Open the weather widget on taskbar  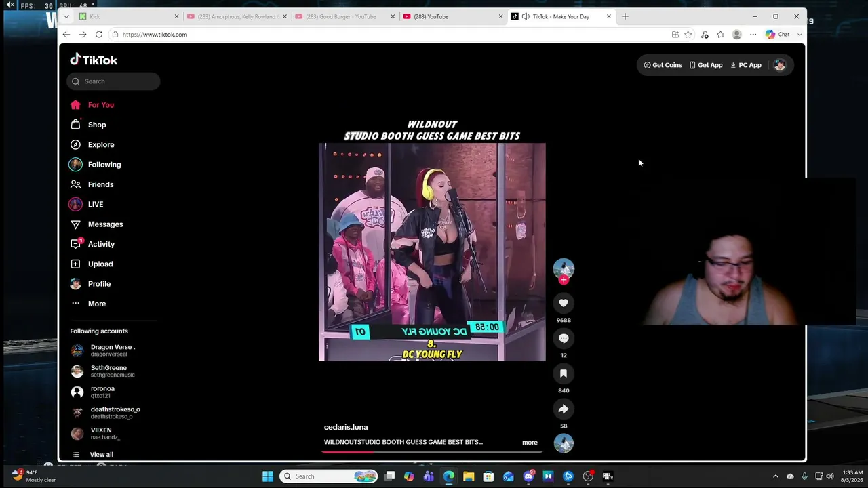pyautogui.click(x=35, y=476)
